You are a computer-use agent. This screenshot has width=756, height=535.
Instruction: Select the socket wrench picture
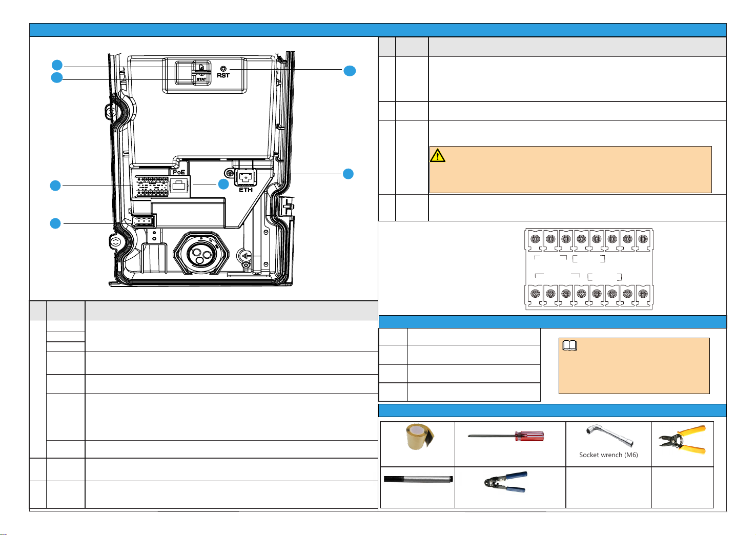tap(609, 436)
